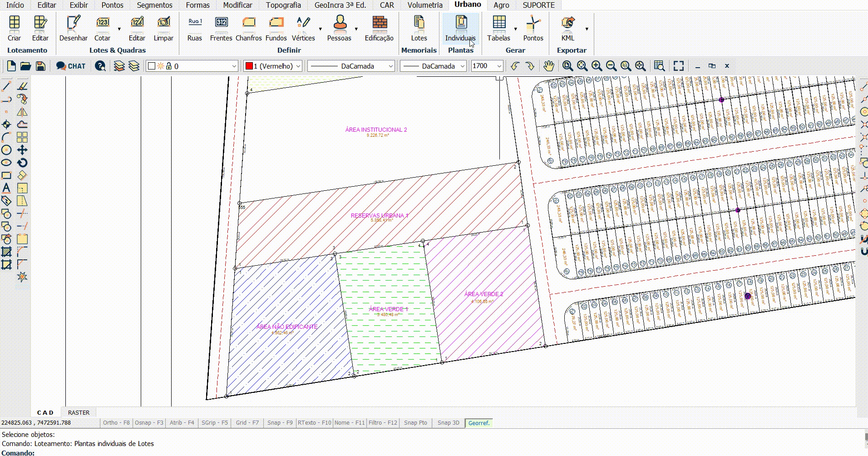Viewport: 868px width, 456px height.
Task: Toggle Osnap - F3 snapping
Action: point(149,423)
